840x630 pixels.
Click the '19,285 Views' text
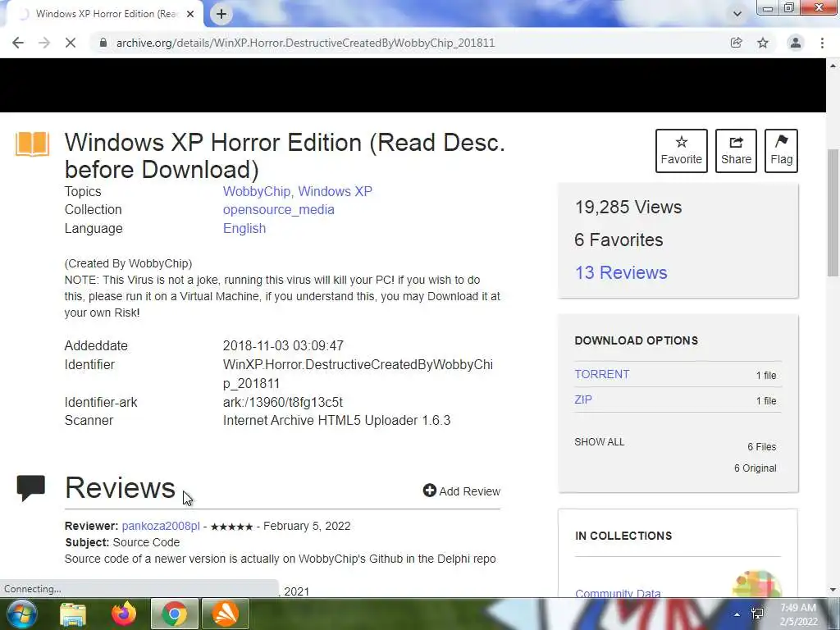click(x=628, y=208)
